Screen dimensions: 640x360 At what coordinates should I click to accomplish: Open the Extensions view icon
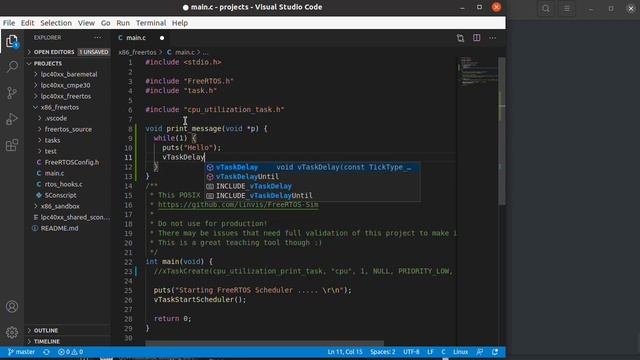[12, 145]
